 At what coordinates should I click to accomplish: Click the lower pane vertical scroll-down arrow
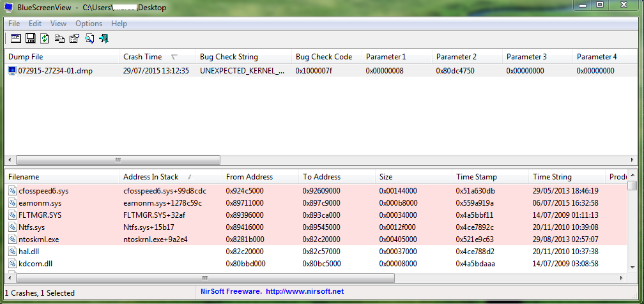pos(632,268)
